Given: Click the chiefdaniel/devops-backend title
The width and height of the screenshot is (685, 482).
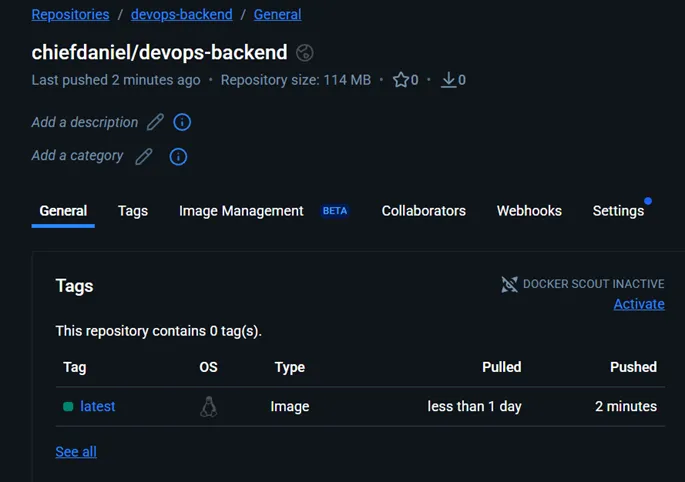Looking at the screenshot, I should click(159, 52).
